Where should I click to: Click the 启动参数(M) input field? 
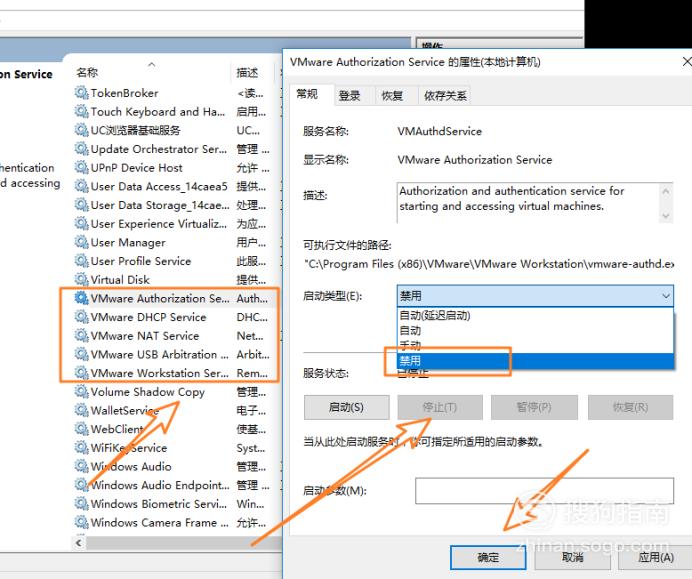pos(544,490)
